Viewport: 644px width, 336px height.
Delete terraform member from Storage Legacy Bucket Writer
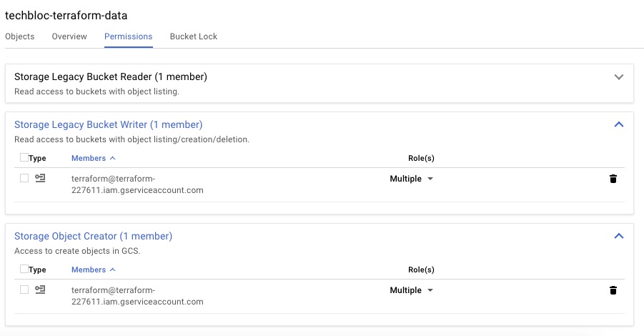click(613, 179)
